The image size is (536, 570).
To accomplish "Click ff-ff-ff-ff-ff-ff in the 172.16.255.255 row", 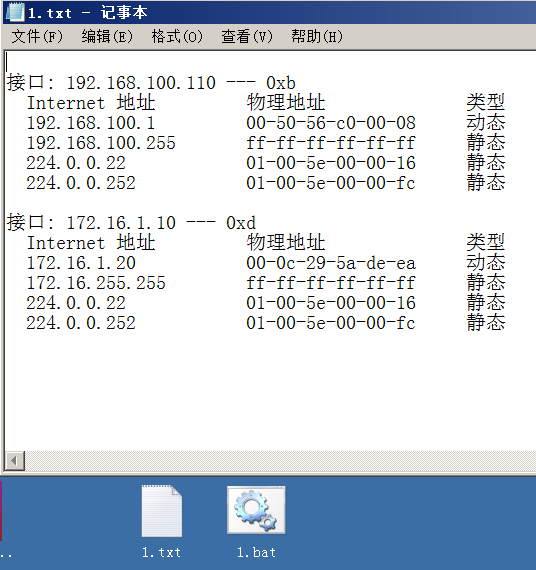I will click(331, 283).
